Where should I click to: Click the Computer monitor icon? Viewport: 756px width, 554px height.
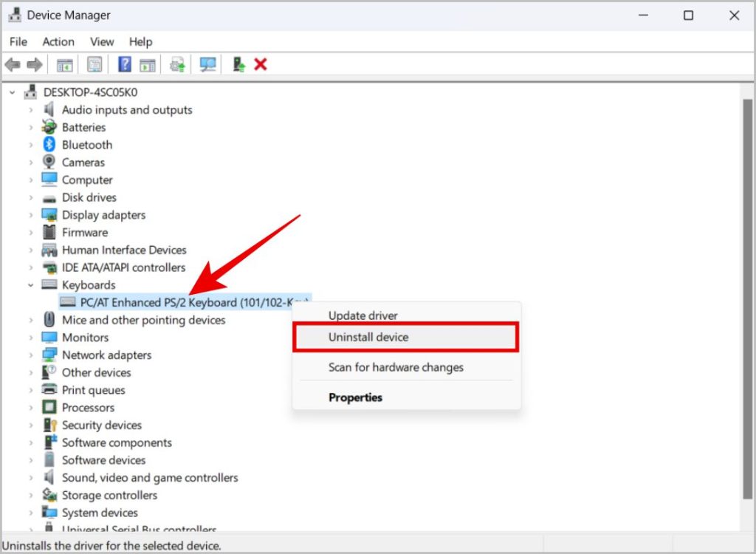(x=49, y=179)
